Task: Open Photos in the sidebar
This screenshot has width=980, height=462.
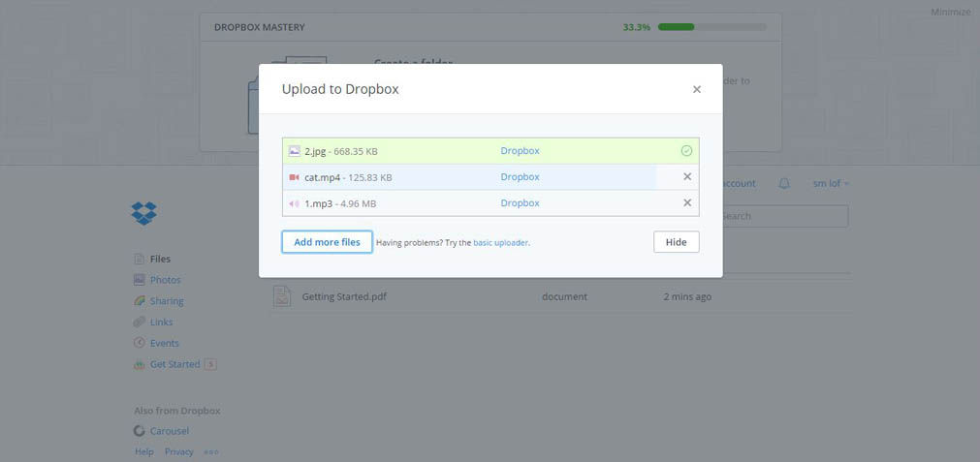Action: click(165, 280)
